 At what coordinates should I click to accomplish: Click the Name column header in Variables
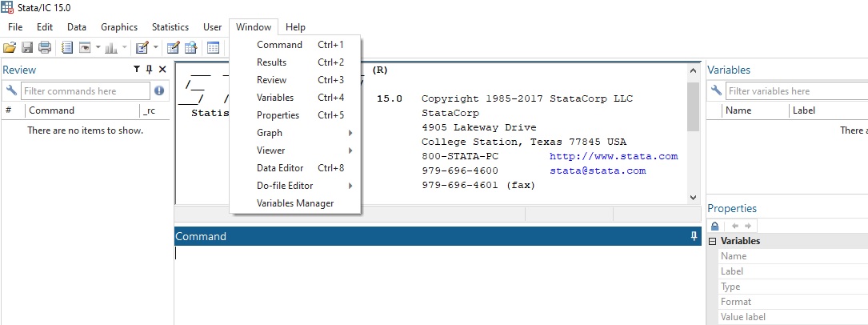coord(756,110)
